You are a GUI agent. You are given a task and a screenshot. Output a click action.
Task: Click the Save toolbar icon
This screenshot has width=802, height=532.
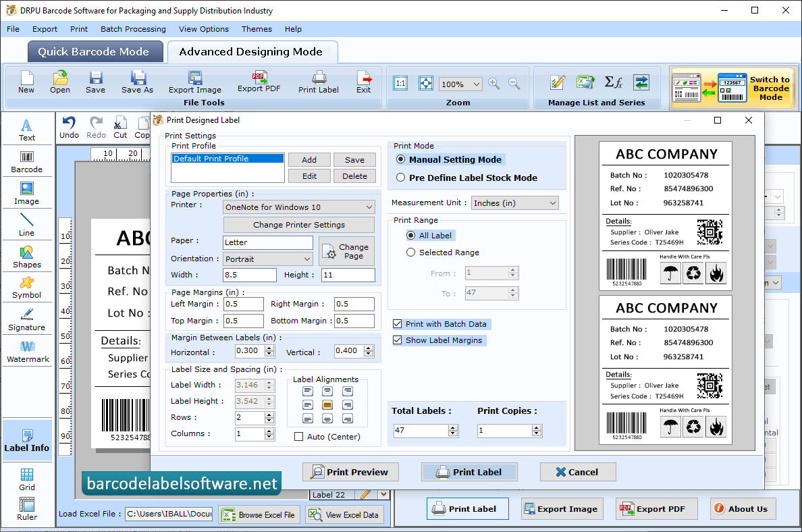point(95,82)
